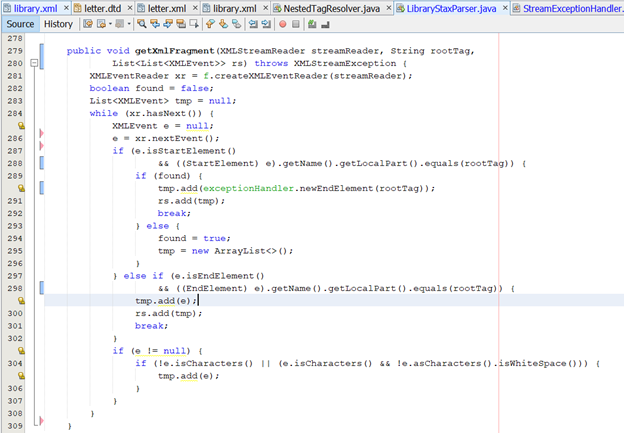This screenshot has width=624, height=433.
Task: Collapse the getXmlFragment method fold at line 280
Action: (x=34, y=63)
